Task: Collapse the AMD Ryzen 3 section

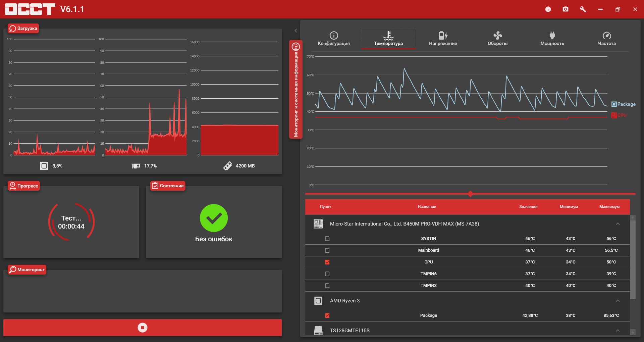Action: pos(618,301)
